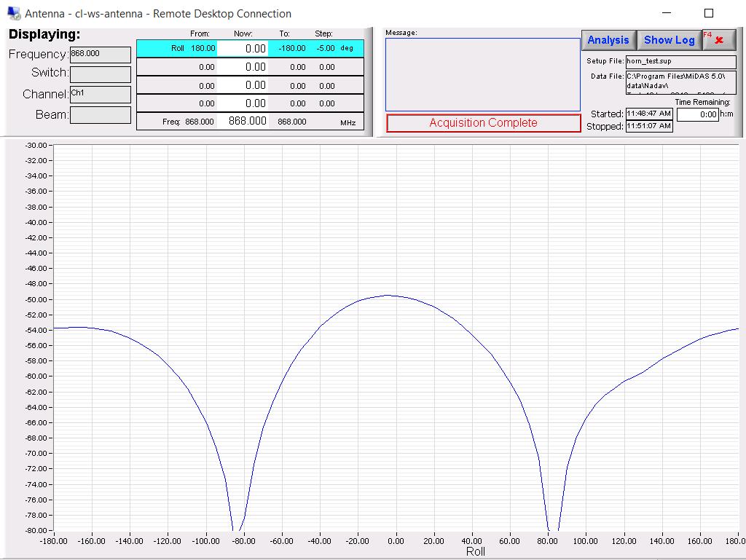Click the -180.00 x-axis tick label
The image size is (746, 560).
coord(53,541)
